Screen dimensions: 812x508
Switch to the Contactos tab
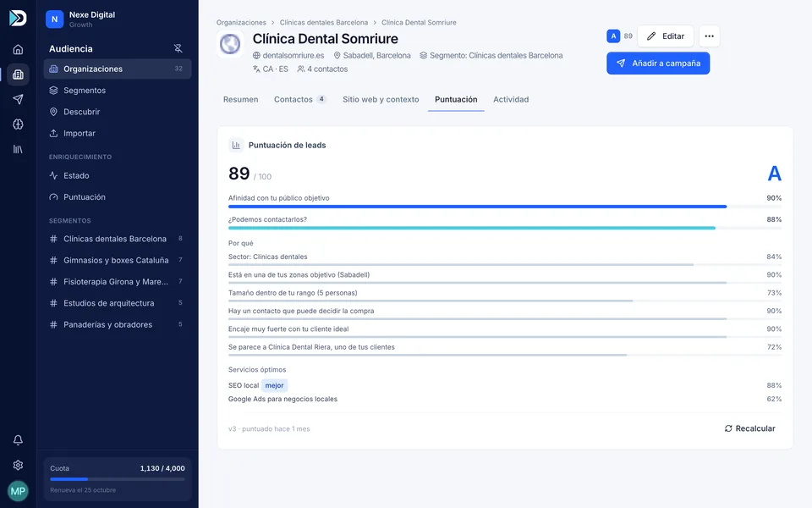tap(299, 100)
